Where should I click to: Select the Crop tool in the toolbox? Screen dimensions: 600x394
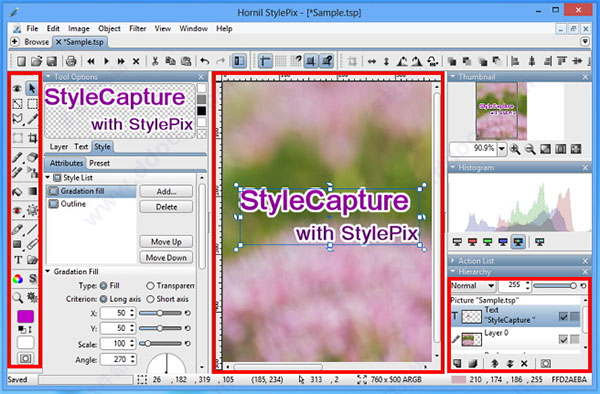33,138
